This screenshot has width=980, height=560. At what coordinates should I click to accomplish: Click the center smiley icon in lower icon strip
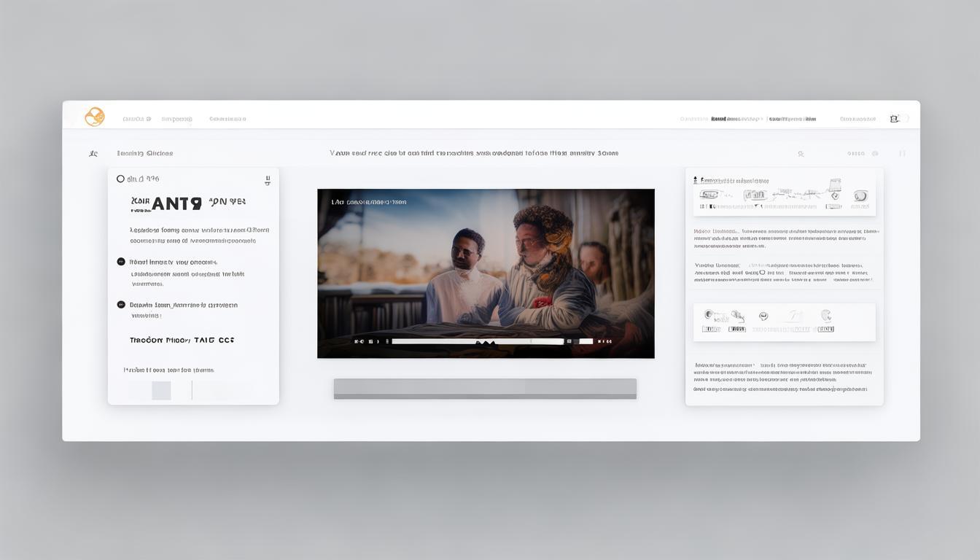coord(763,316)
